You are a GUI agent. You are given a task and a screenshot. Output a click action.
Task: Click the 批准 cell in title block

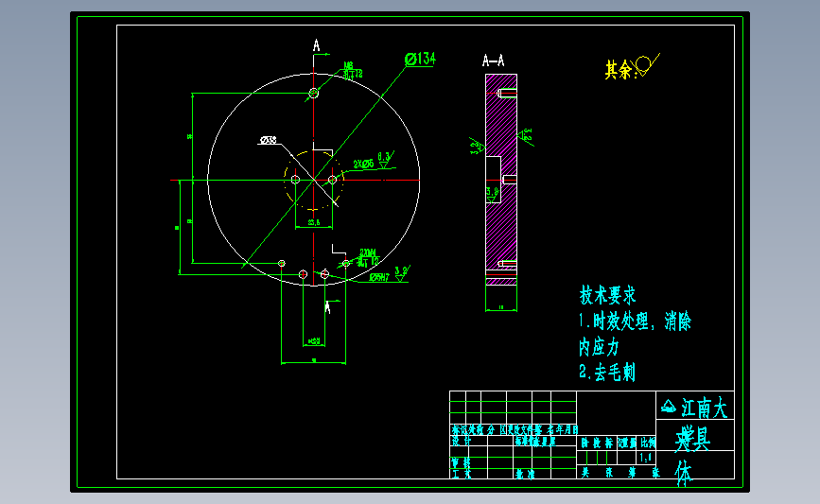pos(525,474)
